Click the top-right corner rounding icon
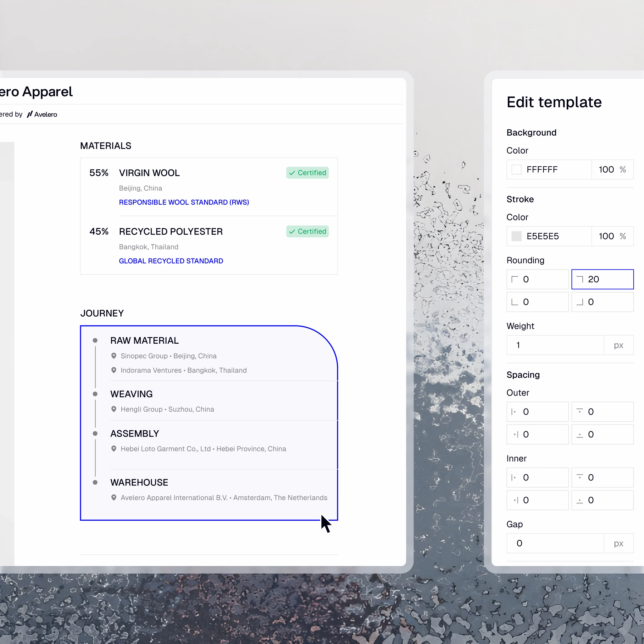644x644 pixels. coord(580,279)
